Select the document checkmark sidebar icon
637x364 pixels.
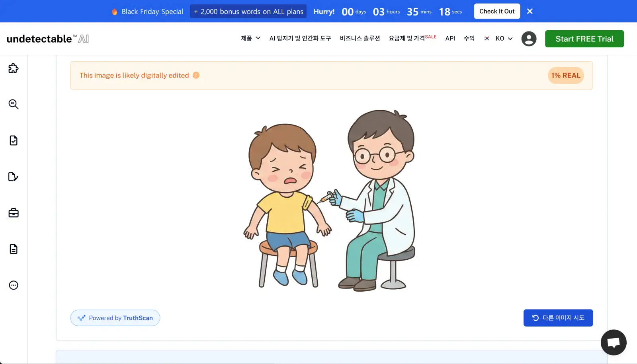click(14, 140)
